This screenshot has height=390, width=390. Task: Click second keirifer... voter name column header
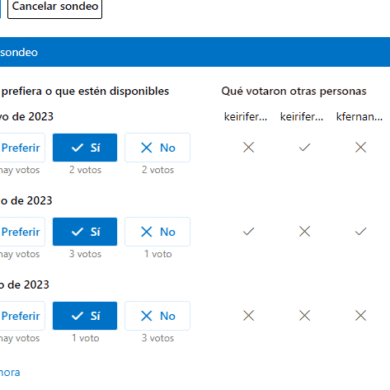pyautogui.click(x=302, y=117)
